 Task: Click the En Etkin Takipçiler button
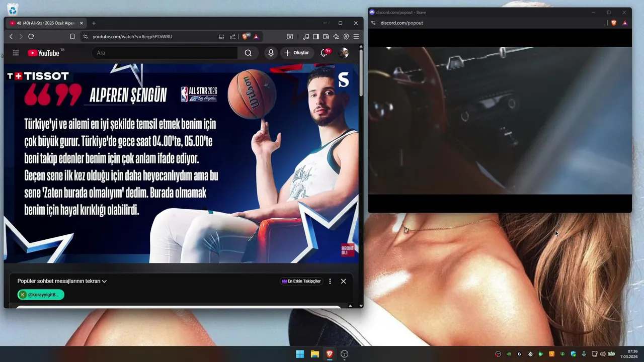coord(301,281)
